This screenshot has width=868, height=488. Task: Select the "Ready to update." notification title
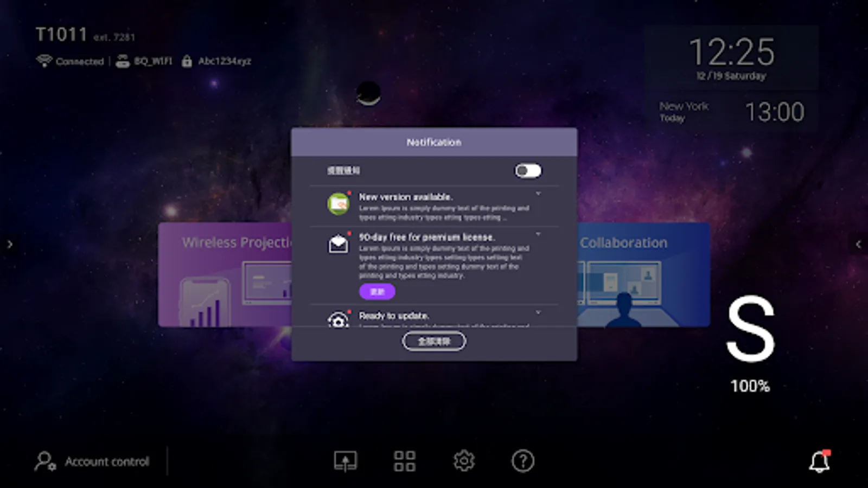coord(394,316)
